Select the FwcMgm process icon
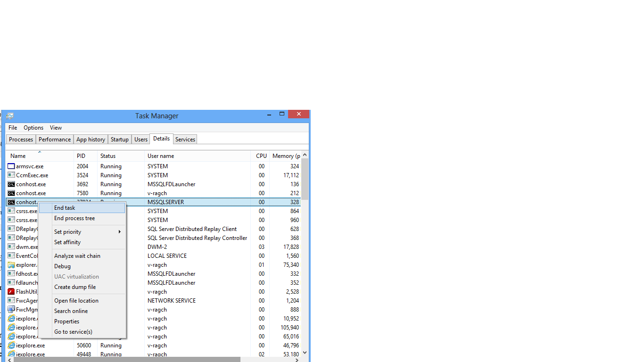Image resolution: width=644 pixels, height=362 pixels. (11, 310)
